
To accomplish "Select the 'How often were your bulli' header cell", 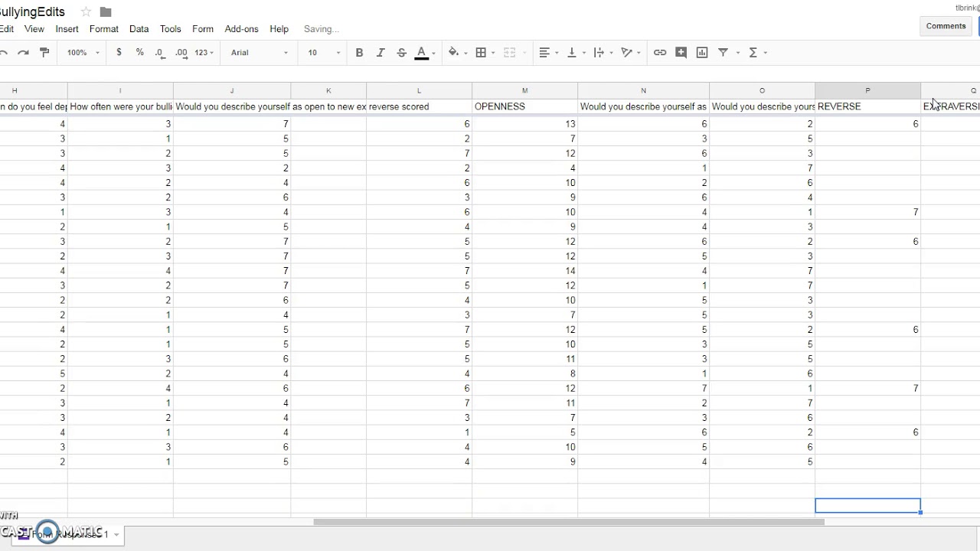I will click(120, 106).
